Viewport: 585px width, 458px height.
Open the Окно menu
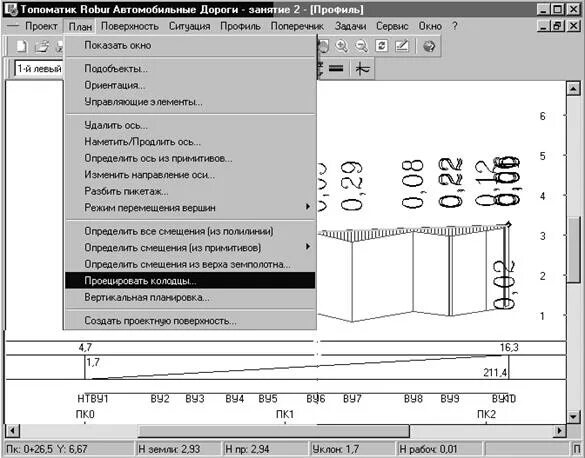click(430, 26)
